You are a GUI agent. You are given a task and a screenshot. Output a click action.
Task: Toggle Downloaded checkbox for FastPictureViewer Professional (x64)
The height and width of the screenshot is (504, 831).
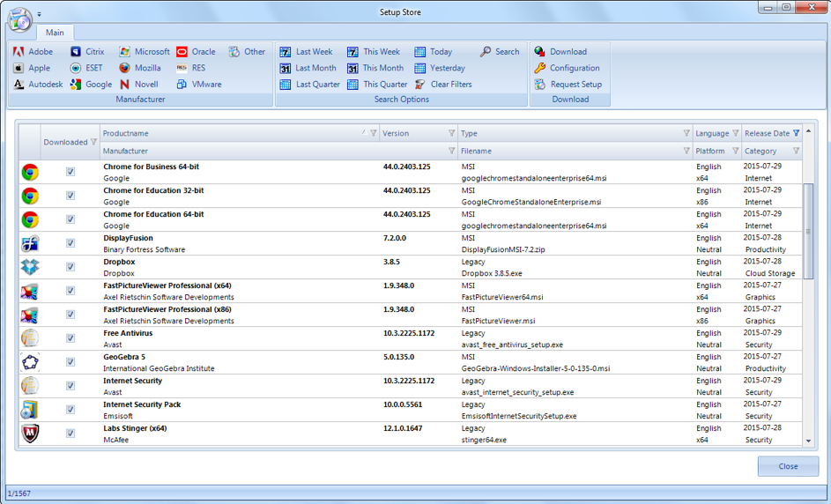click(70, 291)
